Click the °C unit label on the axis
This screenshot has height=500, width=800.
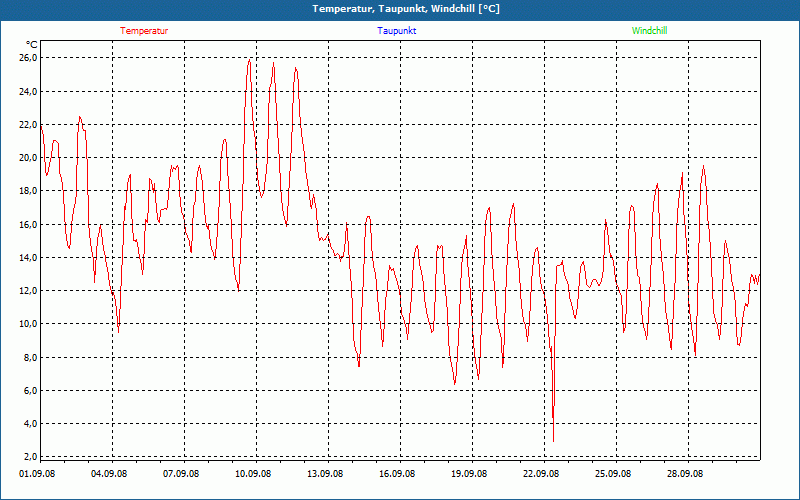tap(32, 45)
